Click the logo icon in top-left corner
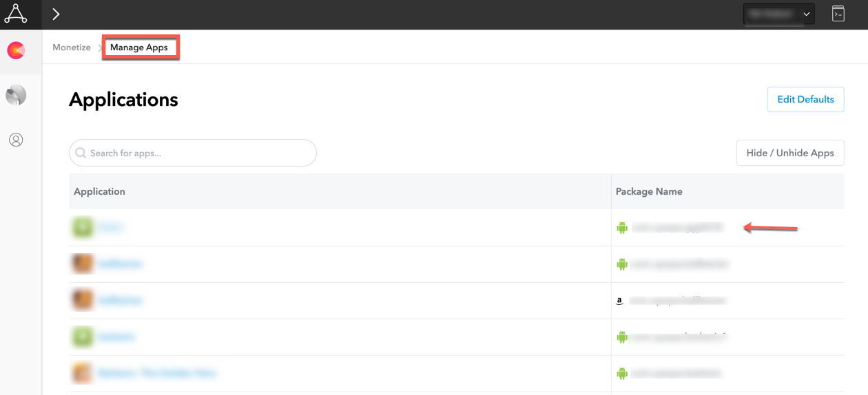 [16, 14]
